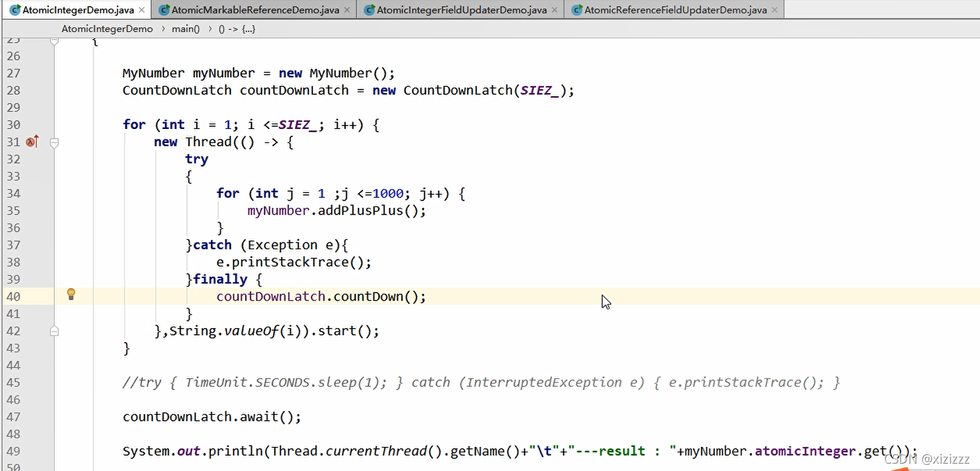Click currentThread() in the println line
This screenshot has width=980, height=471.
click(x=383, y=451)
